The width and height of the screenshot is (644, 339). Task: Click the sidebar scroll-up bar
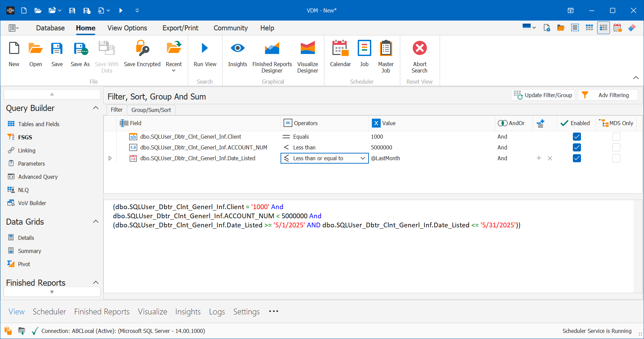tap(52, 94)
